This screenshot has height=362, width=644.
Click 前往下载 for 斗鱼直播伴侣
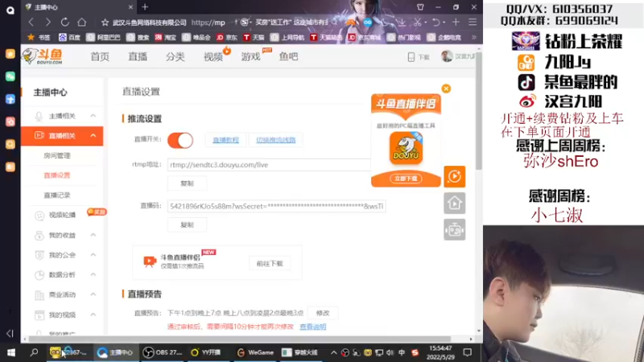point(270,264)
